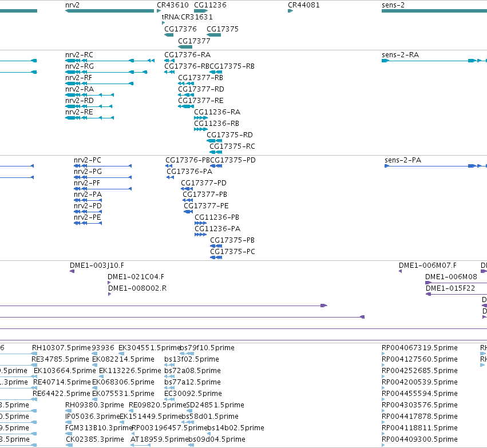Select clone DME1-021C04.F

(x=136, y=277)
